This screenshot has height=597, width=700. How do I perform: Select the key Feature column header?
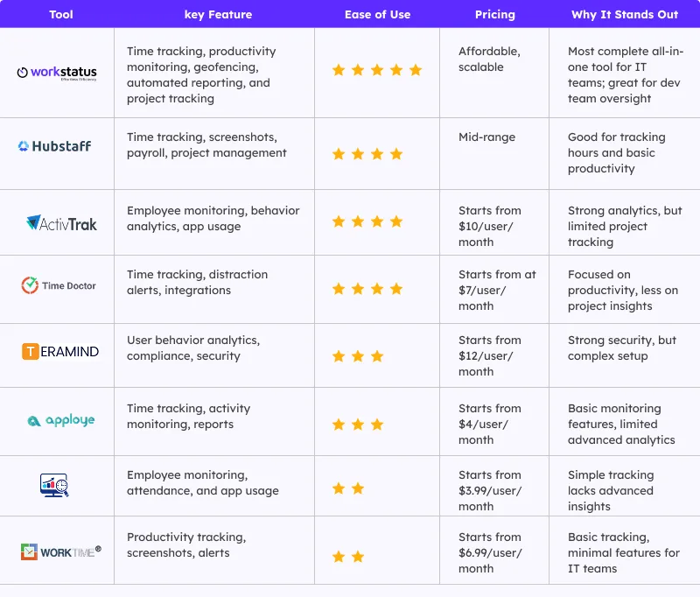tap(218, 15)
